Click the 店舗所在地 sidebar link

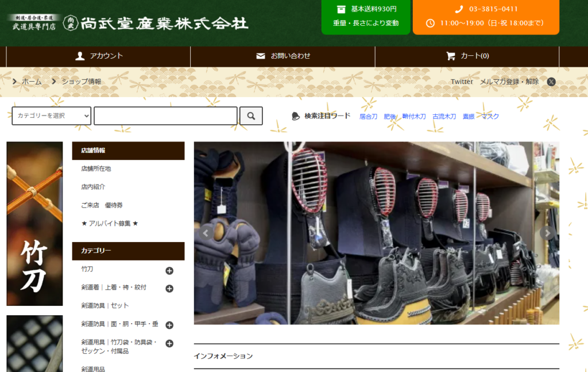click(96, 168)
